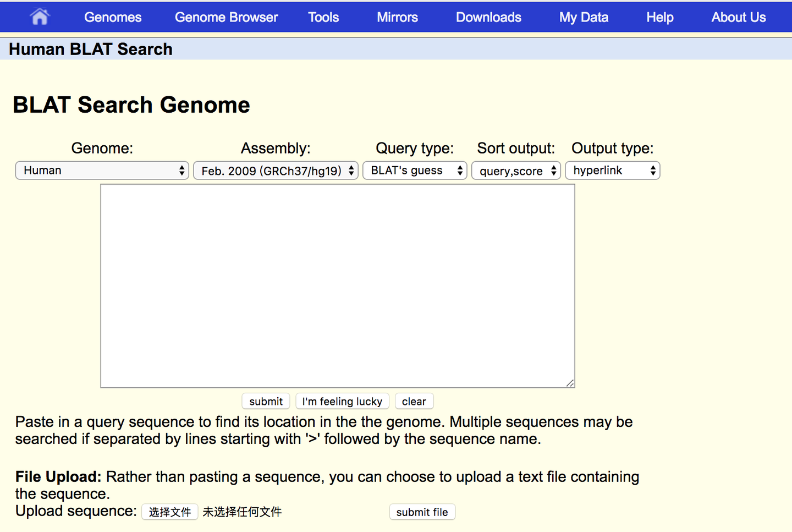Open the About Us menu
792x532 pixels.
pyautogui.click(x=738, y=17)
